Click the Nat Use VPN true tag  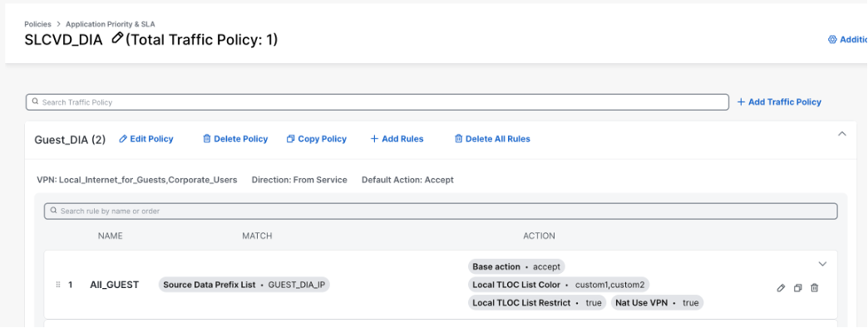[x=657, y=303]
